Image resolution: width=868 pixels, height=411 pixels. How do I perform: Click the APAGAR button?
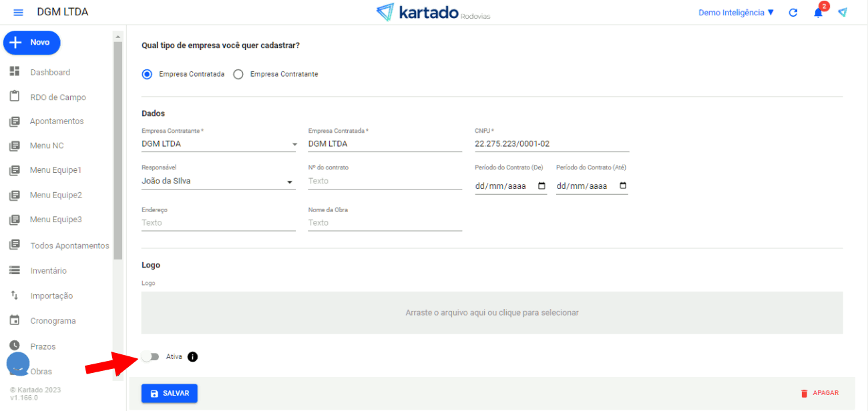coord(819,393)
